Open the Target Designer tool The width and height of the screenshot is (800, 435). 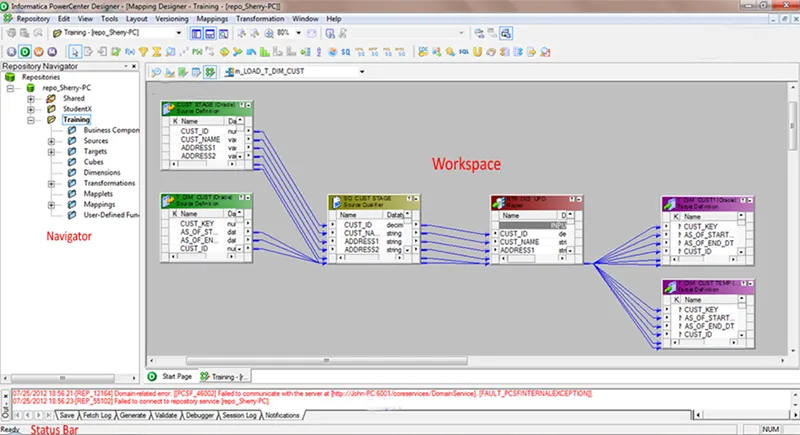169,72
